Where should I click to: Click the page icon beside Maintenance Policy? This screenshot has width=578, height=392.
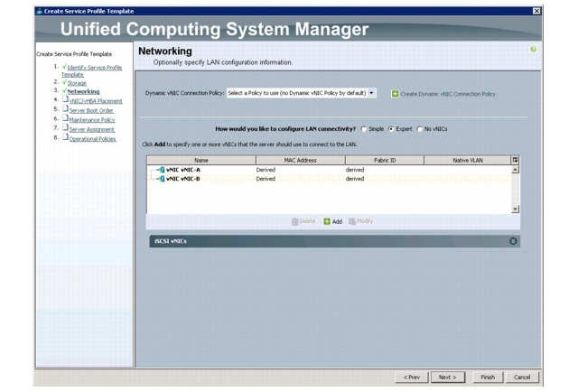pos(65,118)
